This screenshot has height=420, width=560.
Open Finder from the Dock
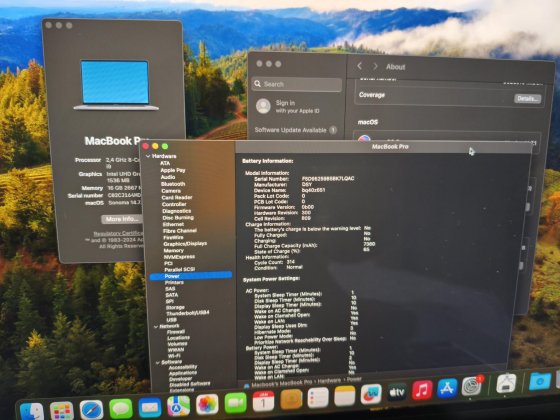(32, 411)
